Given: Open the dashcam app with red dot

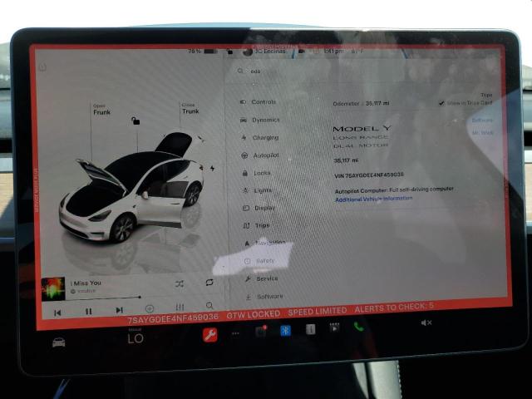Looking at the screenshot, I should click(x=261, y=331).
